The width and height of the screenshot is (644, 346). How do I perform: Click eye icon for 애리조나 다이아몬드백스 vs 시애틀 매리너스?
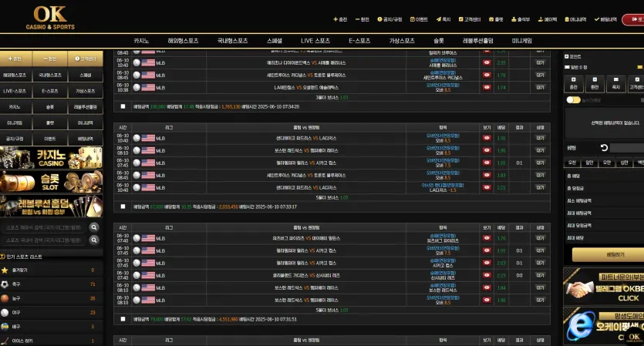click(487, 62)
